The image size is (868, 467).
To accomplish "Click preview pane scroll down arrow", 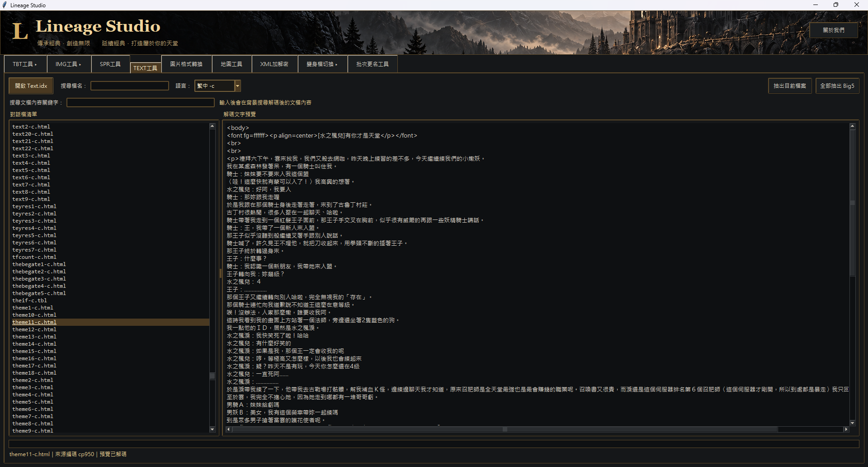I will tap(853, 423).
